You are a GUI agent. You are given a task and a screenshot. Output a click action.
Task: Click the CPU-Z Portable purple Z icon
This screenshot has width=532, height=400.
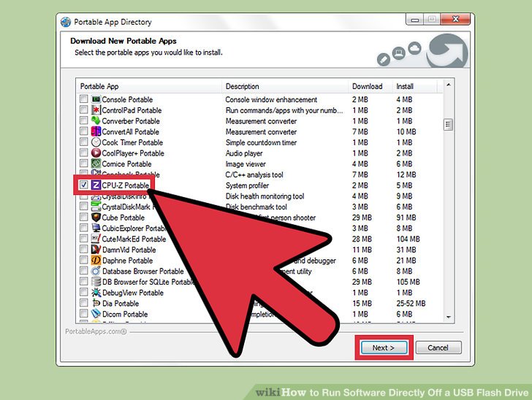pyautogui.click(x=96, y=185)
